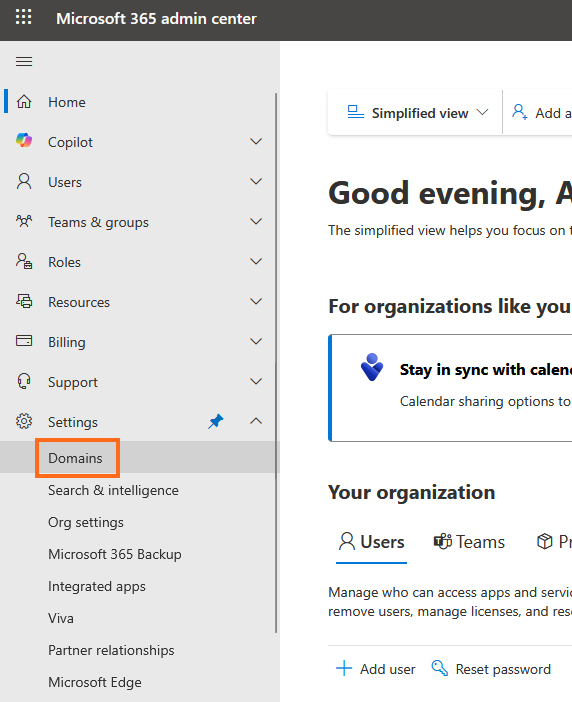
Task: Open Org settings
Action: tap(86, 522)
